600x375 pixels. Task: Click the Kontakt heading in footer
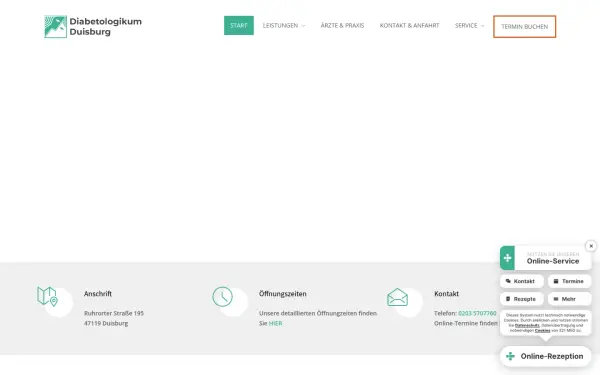[x=446, y=293]
